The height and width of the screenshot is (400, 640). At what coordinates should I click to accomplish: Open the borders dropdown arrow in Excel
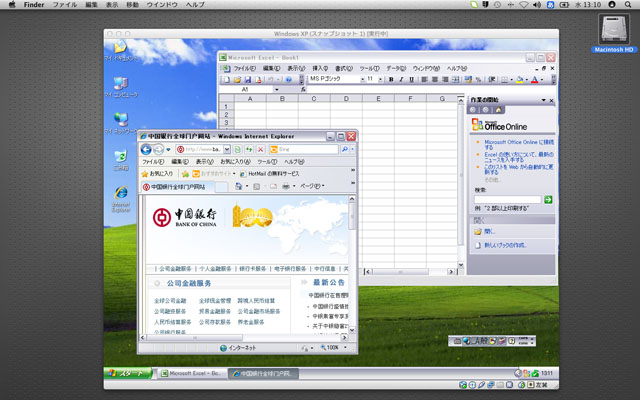pyautogui.click(x=511, y=80)
